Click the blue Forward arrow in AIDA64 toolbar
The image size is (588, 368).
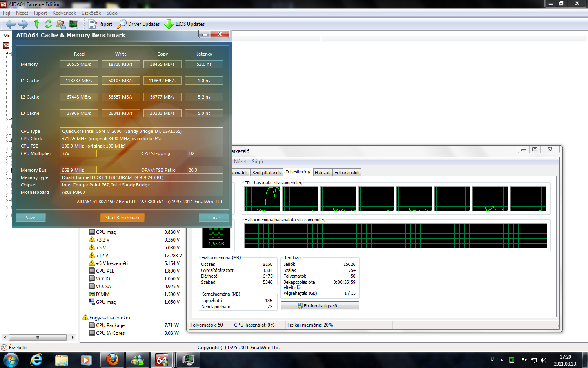pyautogui.click(x=23, y=24)
